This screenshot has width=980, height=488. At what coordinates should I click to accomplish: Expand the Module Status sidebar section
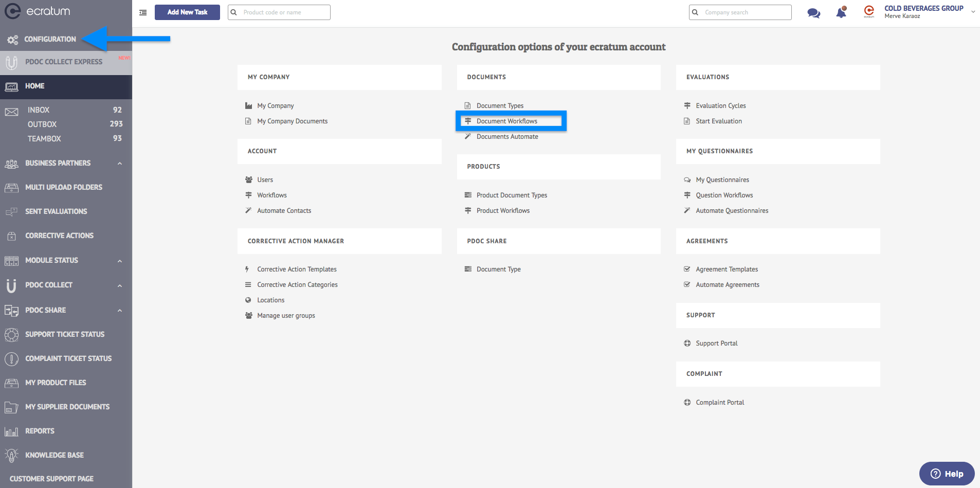(x=120, y=261)
